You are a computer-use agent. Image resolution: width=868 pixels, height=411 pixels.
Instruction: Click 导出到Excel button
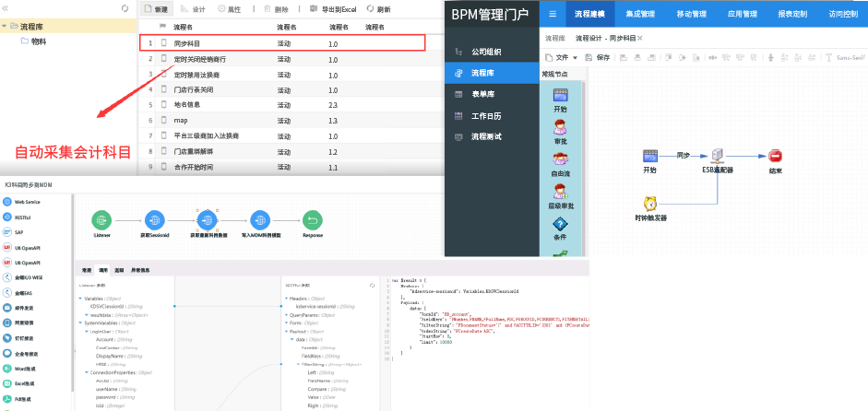(x=332, y=8)
